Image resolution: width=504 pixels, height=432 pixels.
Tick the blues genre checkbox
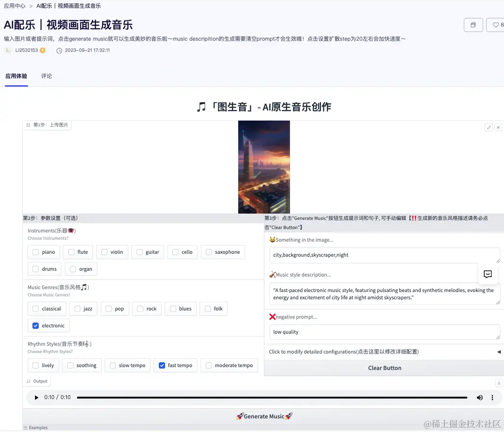click(173, 309)
